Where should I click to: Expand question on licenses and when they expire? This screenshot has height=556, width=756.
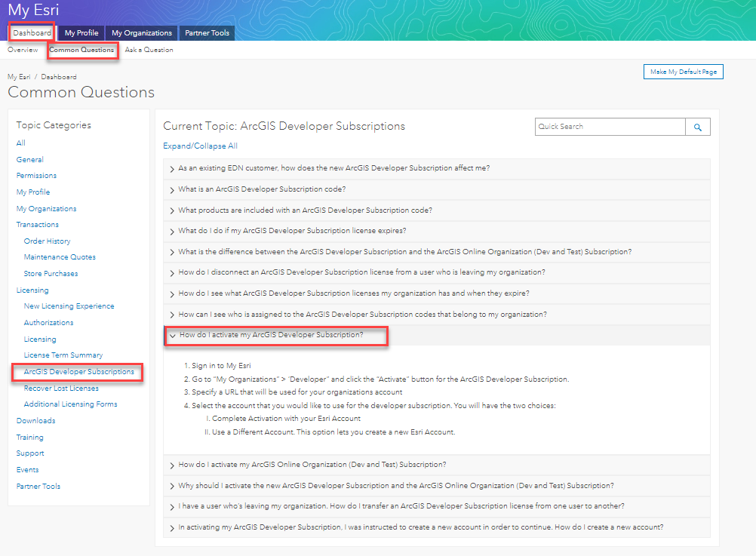click(x=436, y=293)
